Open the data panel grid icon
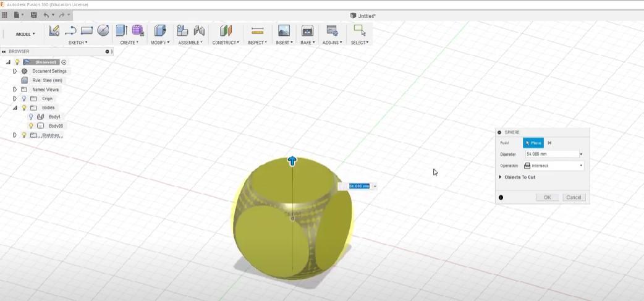The width and height of the screenshot is (644, 301). (x=4, y=15)
